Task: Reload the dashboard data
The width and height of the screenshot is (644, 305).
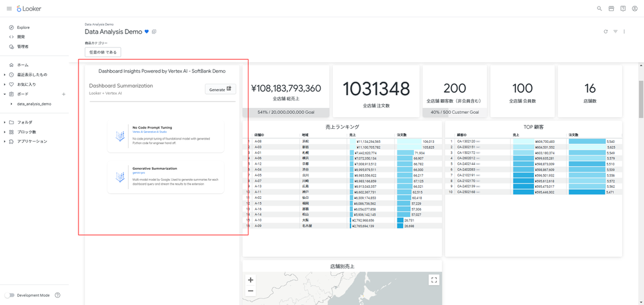Action: pos(605,32)
